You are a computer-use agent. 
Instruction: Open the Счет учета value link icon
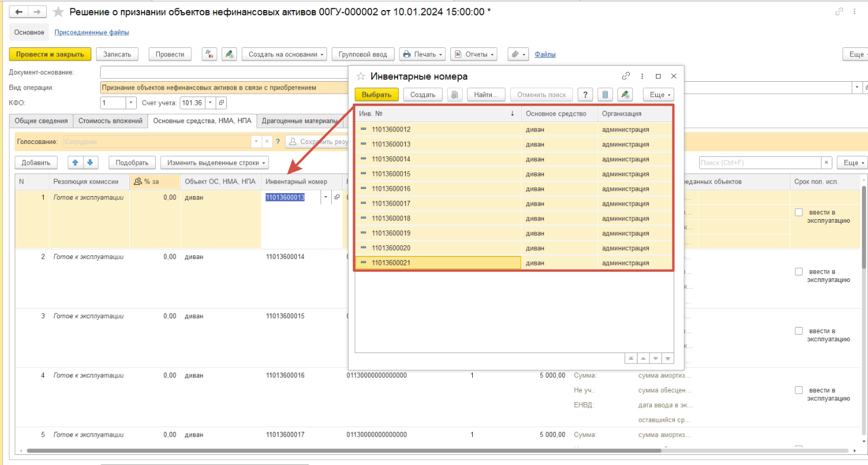point(222,103)
